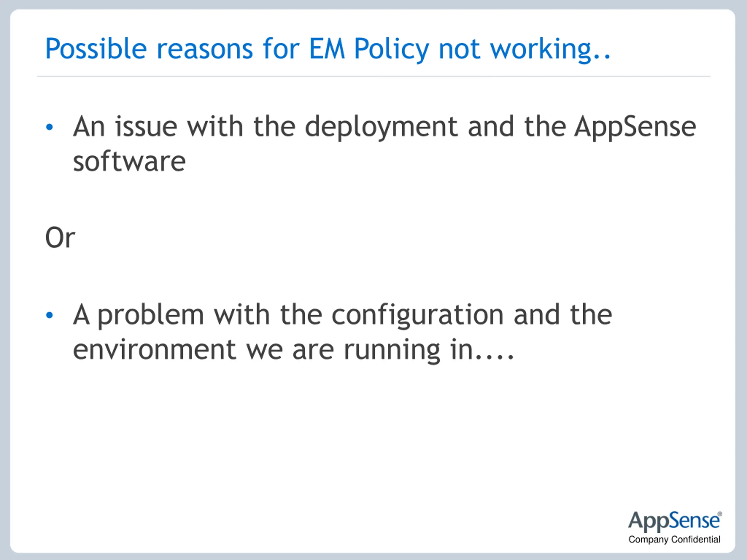The height and width of the screenshot is (560, 747).
Task: Click the word "environment" in the second bullet
Action: (x=154, y=350)
